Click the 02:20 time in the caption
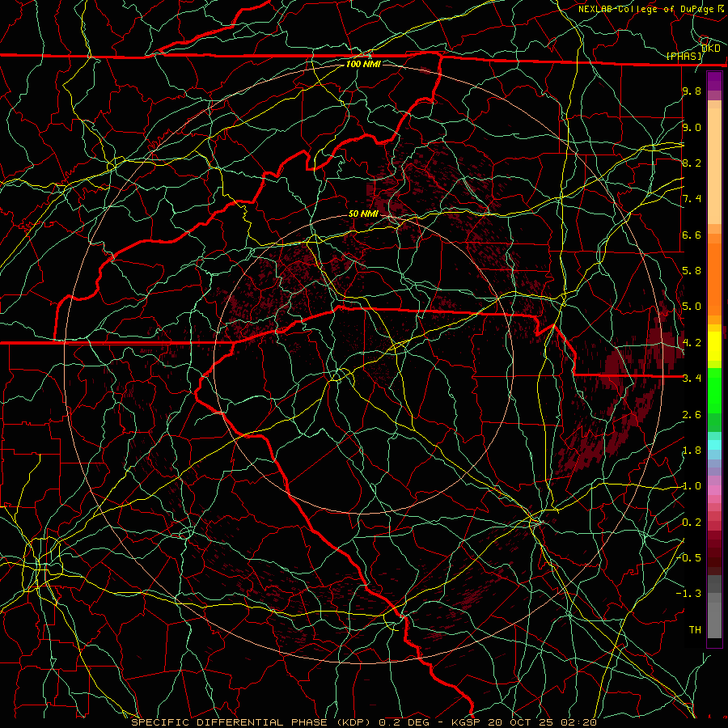This screenshot has width=728, height=728. click(x=578, y=722)
